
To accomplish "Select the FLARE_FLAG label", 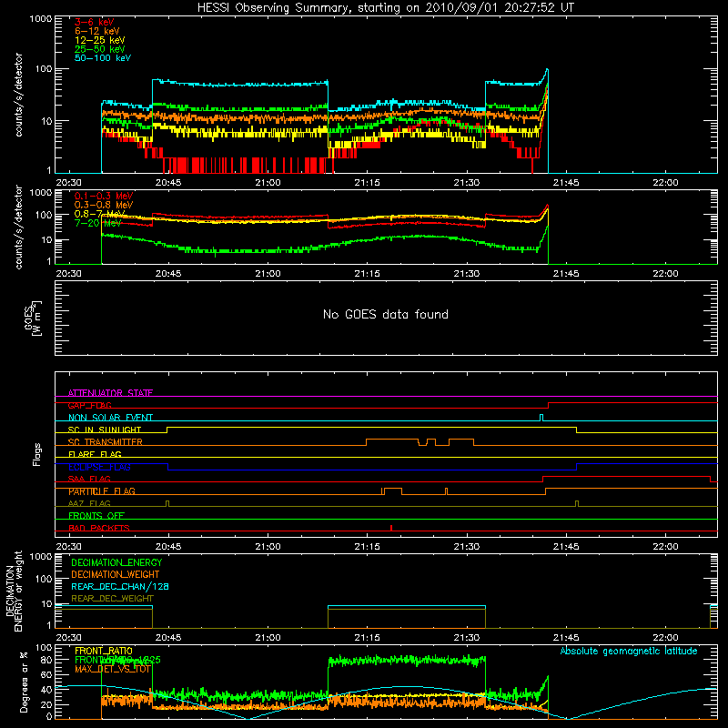I will pyautogui.click(x=95, y=454).
